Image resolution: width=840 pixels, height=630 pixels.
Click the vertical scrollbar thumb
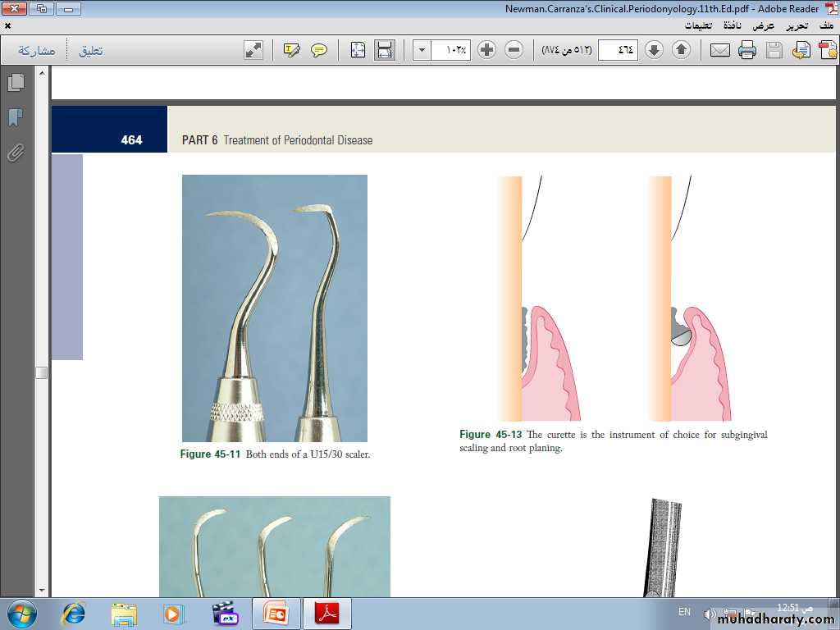click(x=41, y=372)
